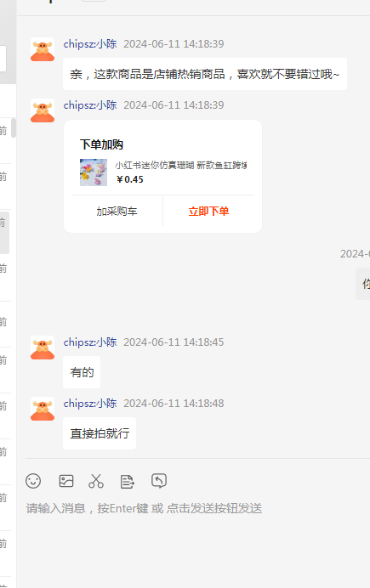
Task: Click the 下单加购 card heading
Action: 101,144
